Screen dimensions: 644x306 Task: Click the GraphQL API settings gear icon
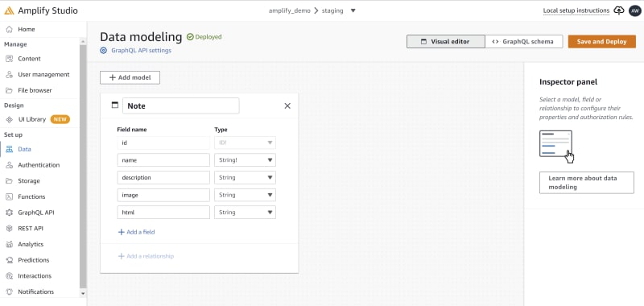(x=104, y=51)
